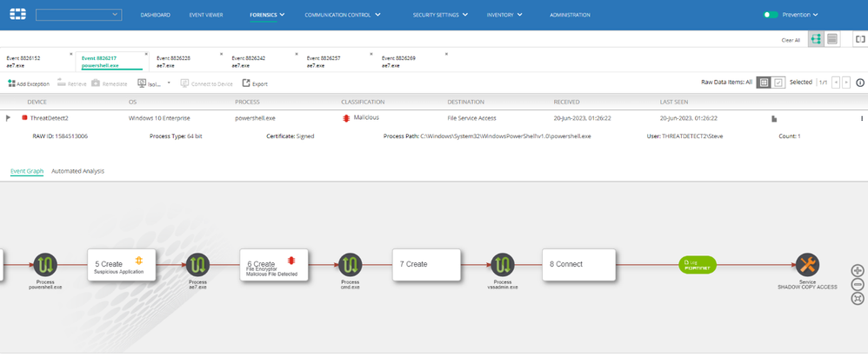Expand the Security Settings menu

(x=440, y=15)
